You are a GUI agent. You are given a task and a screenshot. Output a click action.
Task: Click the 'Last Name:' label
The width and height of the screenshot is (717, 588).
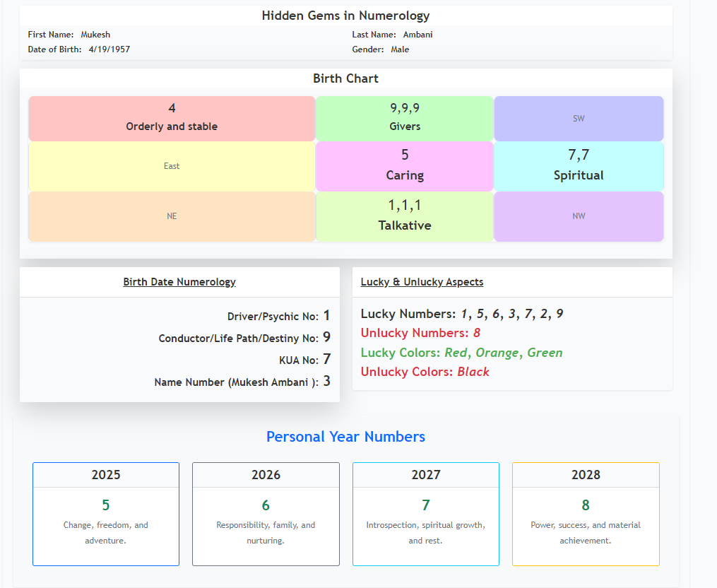point(374,35)
